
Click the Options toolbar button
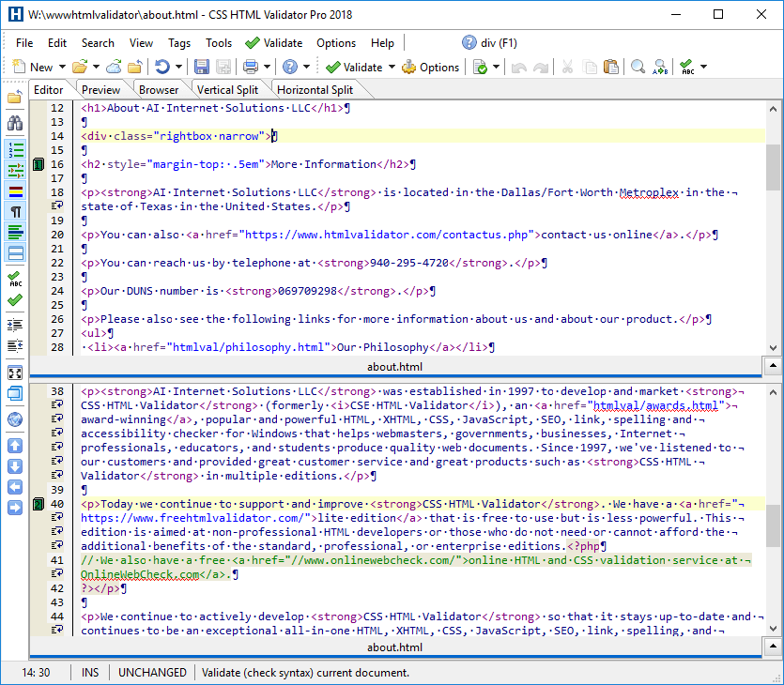coord(431,67)
